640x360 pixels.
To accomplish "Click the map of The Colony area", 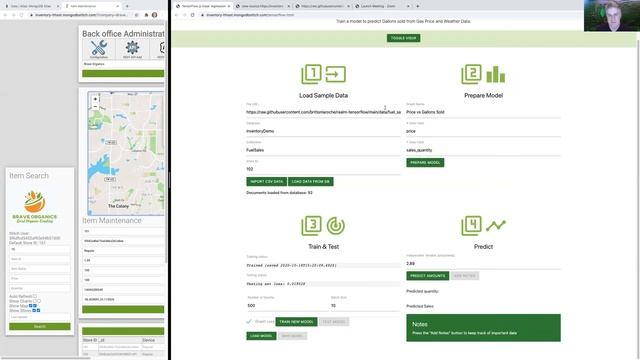I will pos(126,153).
